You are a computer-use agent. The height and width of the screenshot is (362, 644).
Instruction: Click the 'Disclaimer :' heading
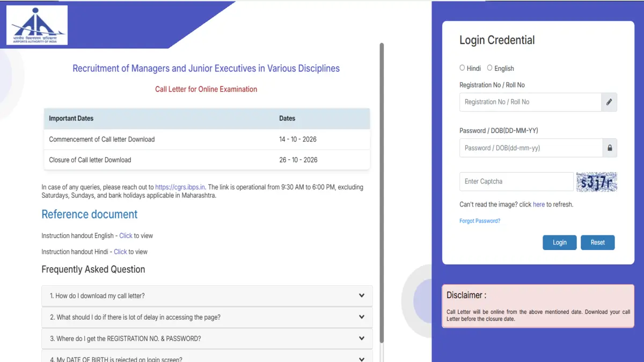pos(466,295)
